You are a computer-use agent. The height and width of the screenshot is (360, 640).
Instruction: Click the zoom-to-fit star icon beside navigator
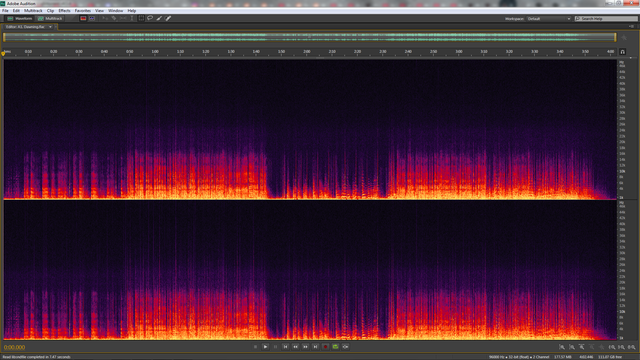tap(624, 38)
